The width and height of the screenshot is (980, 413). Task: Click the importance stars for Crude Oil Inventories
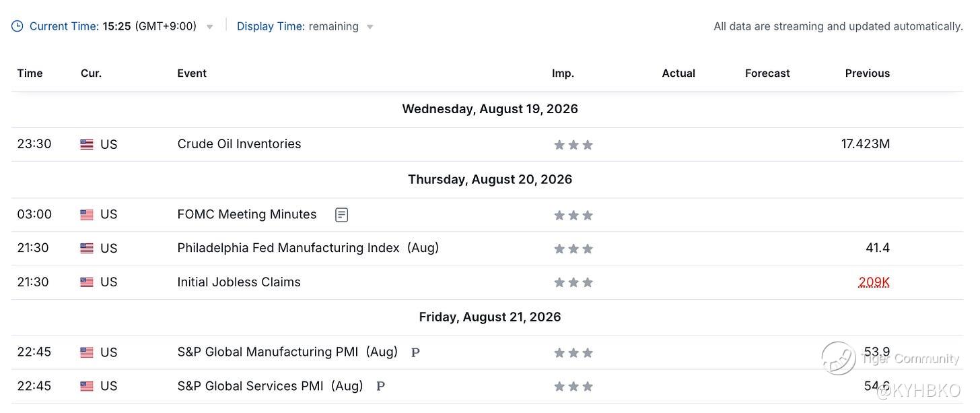(573, 145)
